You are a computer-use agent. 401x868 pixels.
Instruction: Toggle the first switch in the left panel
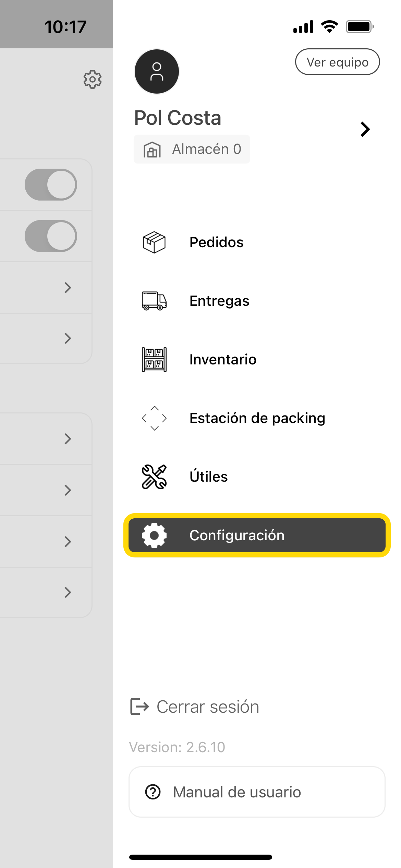50,184
